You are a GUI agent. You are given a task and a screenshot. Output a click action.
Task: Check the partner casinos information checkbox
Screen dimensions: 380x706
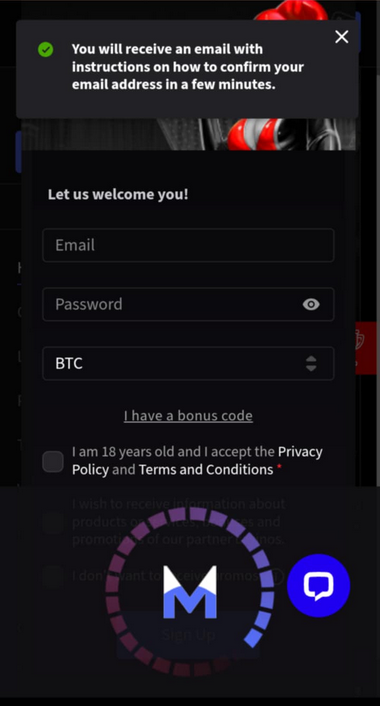pos(53,522)
